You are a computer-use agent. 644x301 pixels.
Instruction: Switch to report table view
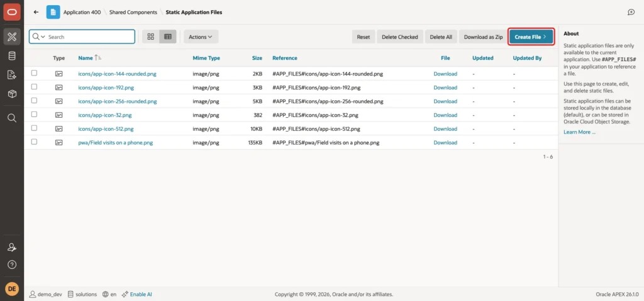(x=168, y=37)
